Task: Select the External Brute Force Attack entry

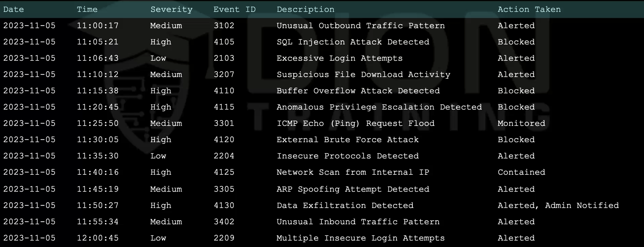Action: pos(348,140)
